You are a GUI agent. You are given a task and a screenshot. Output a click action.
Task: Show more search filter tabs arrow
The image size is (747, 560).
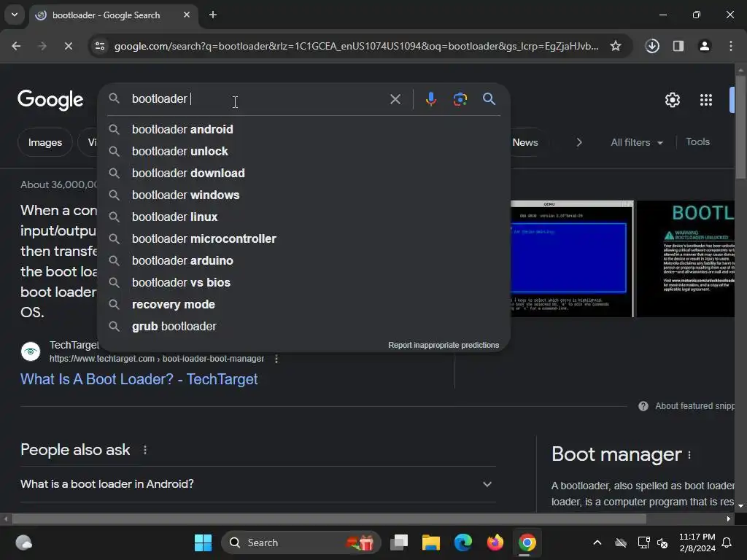[x=578, y=142]
